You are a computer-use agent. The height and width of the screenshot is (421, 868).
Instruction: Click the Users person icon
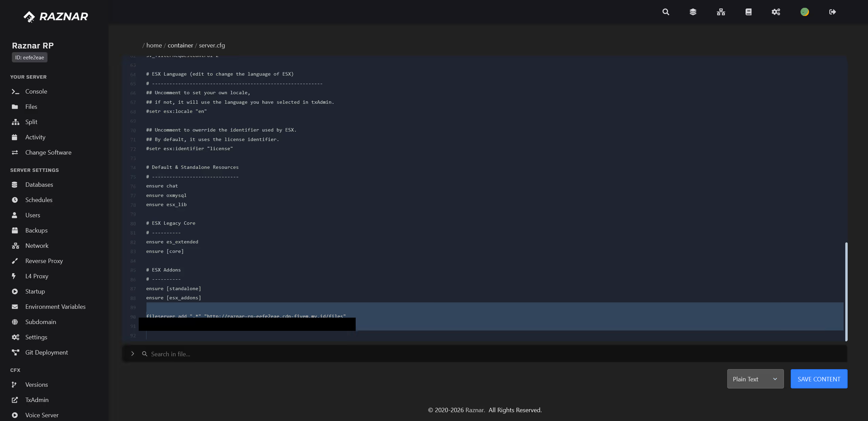point(15,215)
